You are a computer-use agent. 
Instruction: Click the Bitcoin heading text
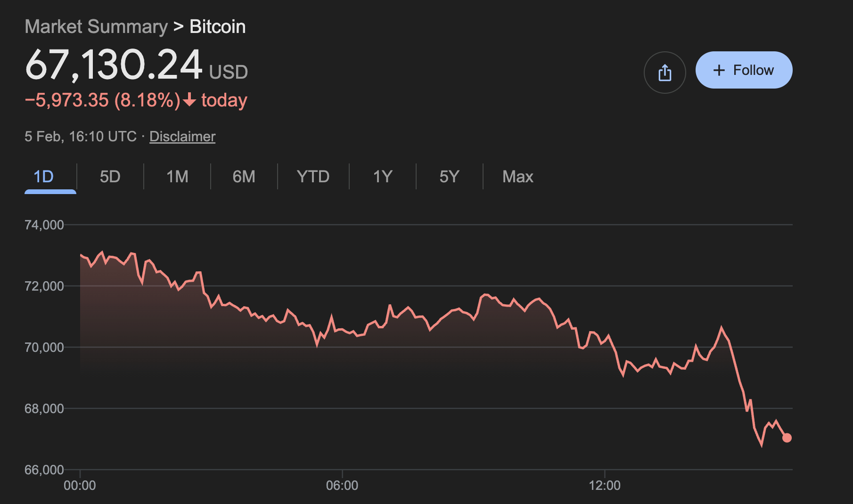click(217, 27)
